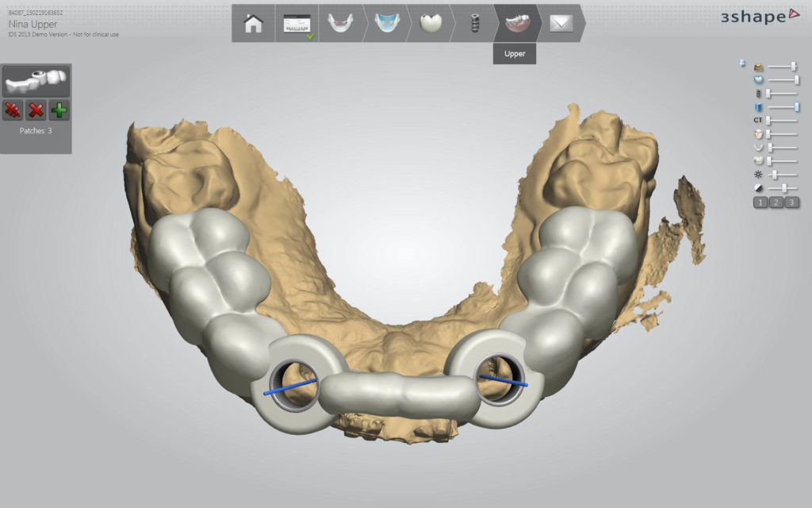The image size is (812, 508).
Task: Adjust the blue tooth layer transparency slider
Action: 783,79
